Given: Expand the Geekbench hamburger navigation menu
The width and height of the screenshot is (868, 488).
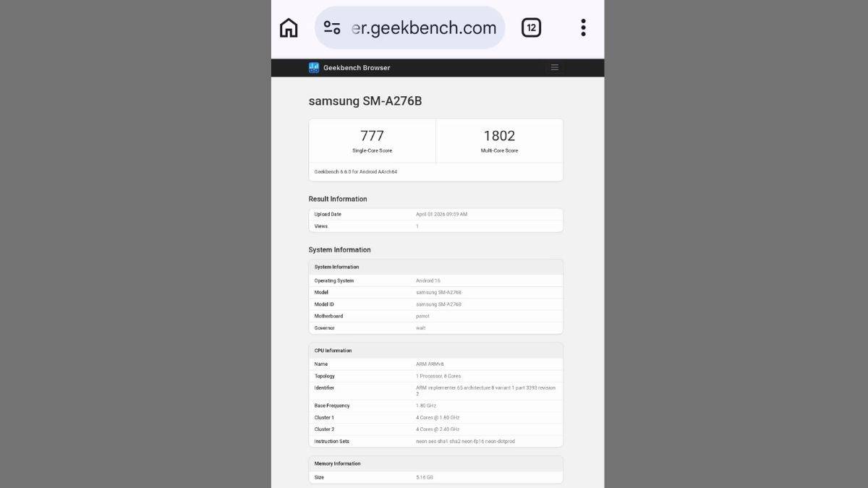Looking at the screenshot, I should coord(555,67).
